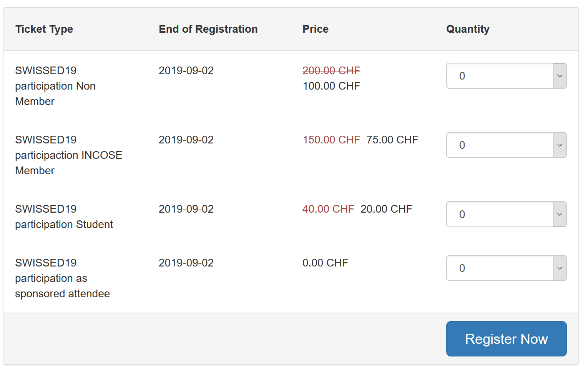Click the discounted 100.00 CHF price
This screenshot has width=588, height=373.
click(x=331, y=86)
